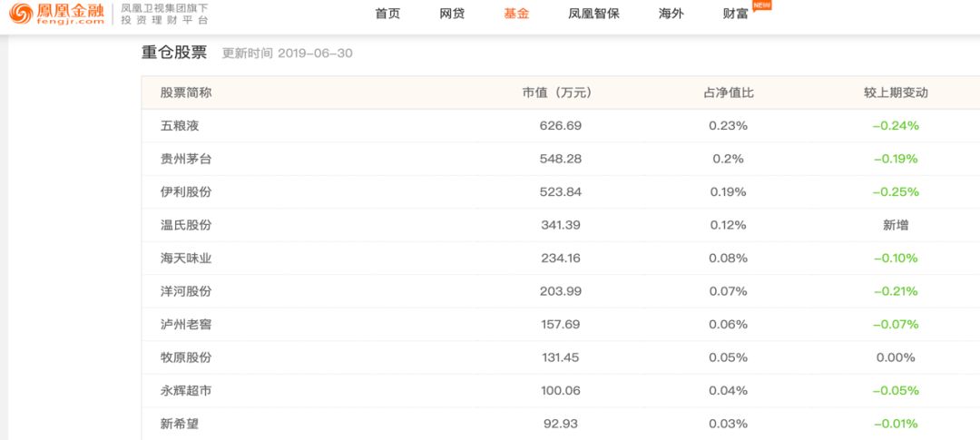
Task: Select the 五粮液 stock name
Action: (180, 125)
